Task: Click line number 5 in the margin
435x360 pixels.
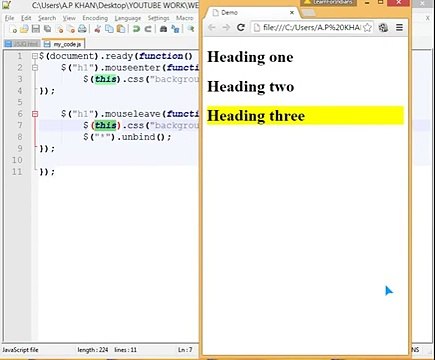Action: (20, 102)
